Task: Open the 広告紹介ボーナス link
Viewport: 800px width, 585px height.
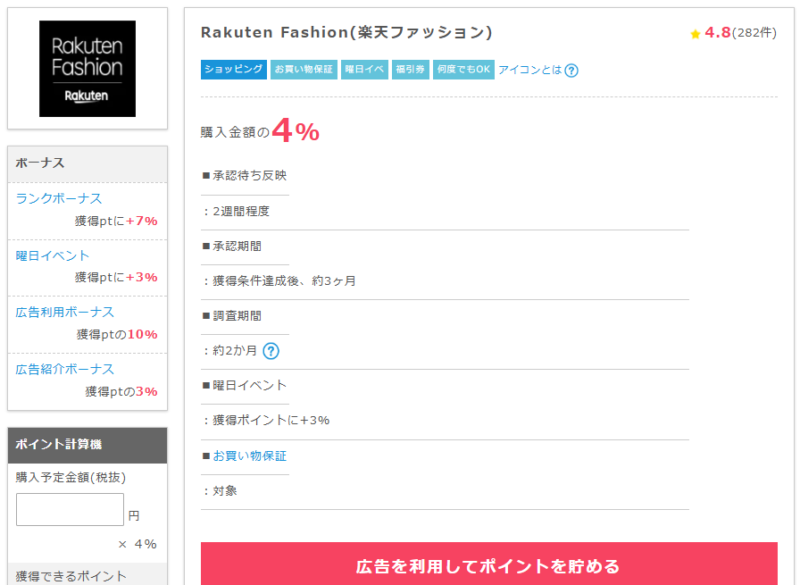Action: (65, 369)
